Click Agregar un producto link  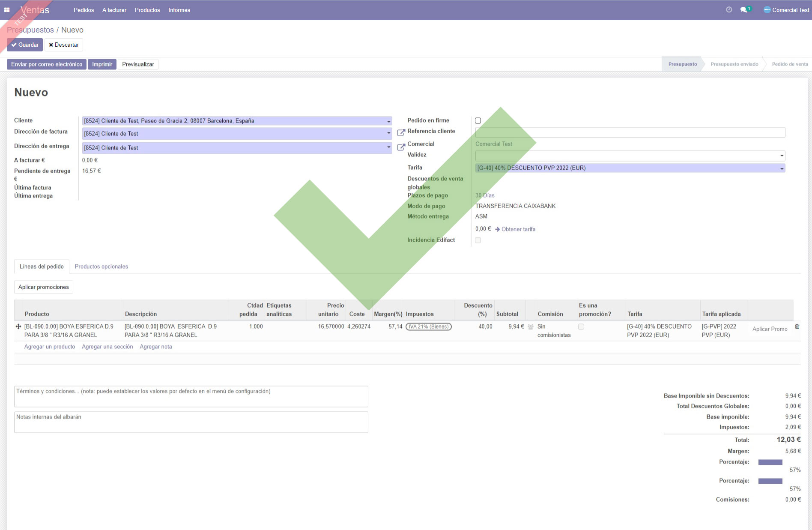tap(50, 347)
